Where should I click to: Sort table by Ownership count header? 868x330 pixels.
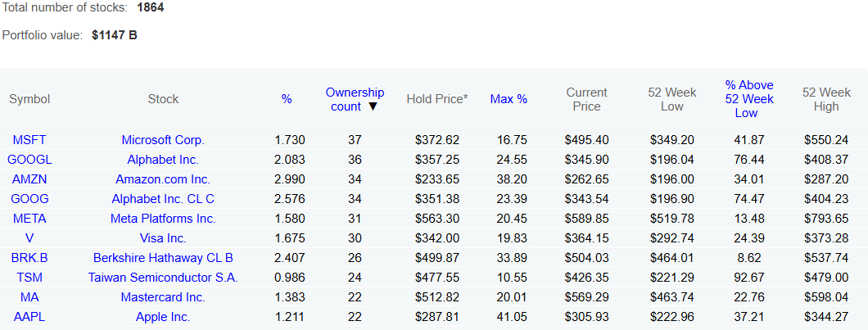pos(355,99)
